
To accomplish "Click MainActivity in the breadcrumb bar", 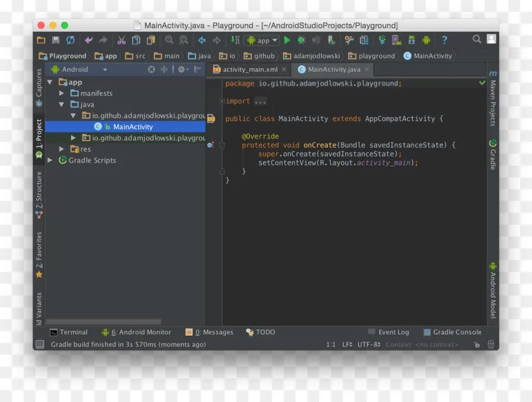I will [x=428, y=56].
